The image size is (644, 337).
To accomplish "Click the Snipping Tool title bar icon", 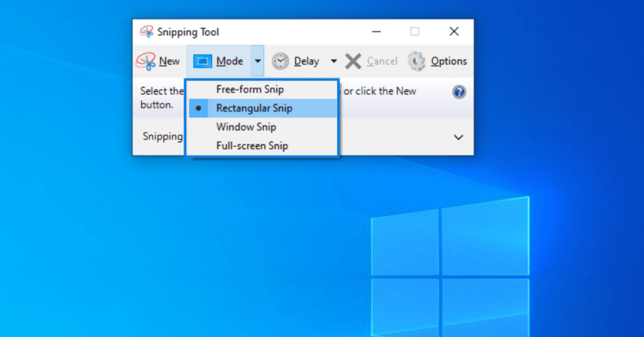I will (146, 31).
